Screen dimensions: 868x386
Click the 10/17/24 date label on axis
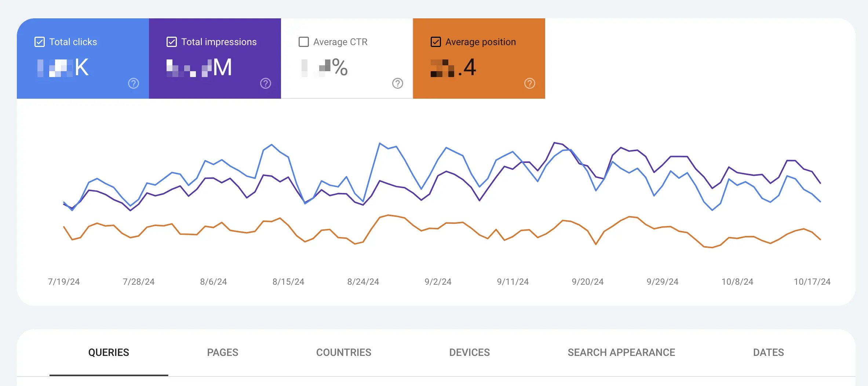pyautogui.click(x=812, y=281)
